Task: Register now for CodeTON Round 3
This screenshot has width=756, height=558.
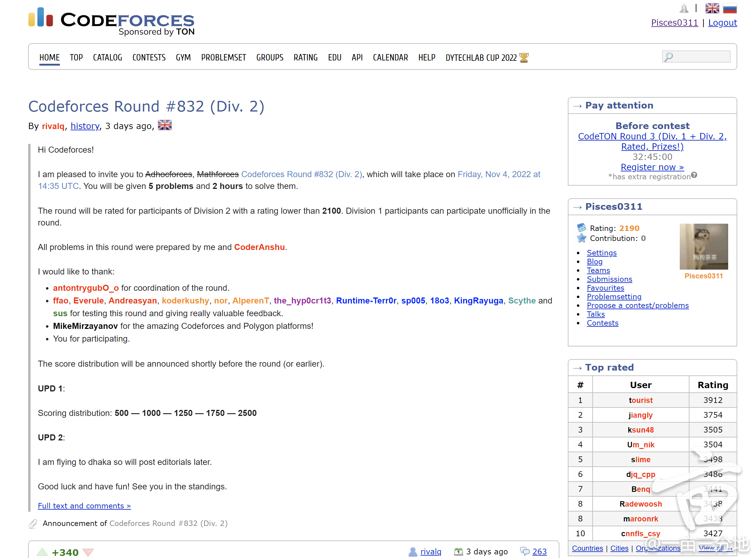Action: [x=652, y=167]
